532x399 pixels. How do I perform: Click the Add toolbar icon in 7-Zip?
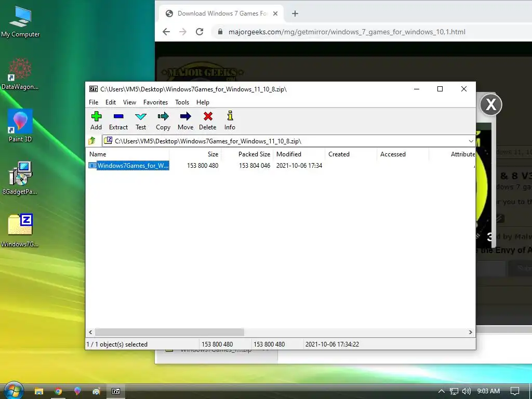pos(96,121)
